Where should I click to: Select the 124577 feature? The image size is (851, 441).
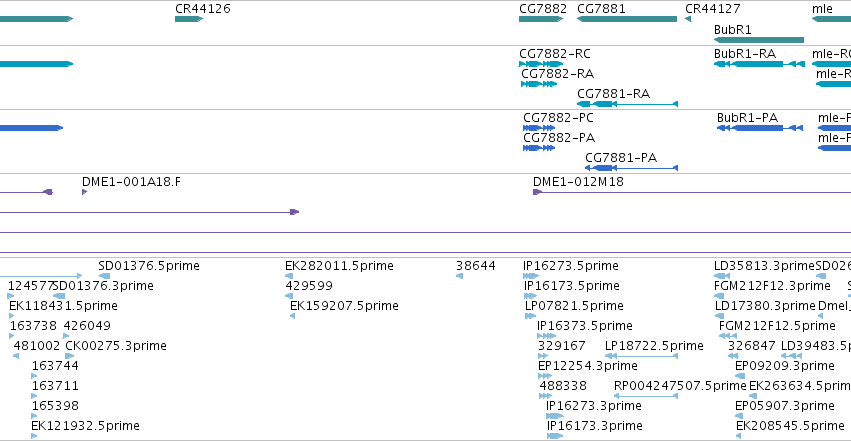point(11,296)
